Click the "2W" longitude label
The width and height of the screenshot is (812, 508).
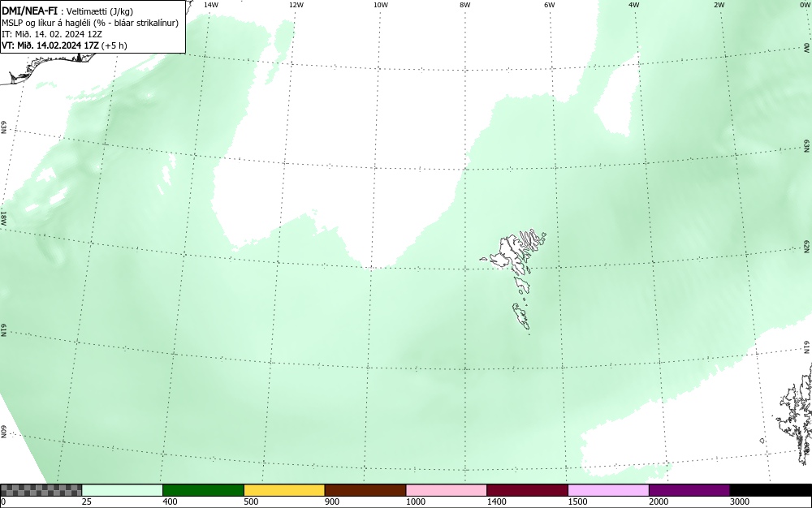point(719,5)
